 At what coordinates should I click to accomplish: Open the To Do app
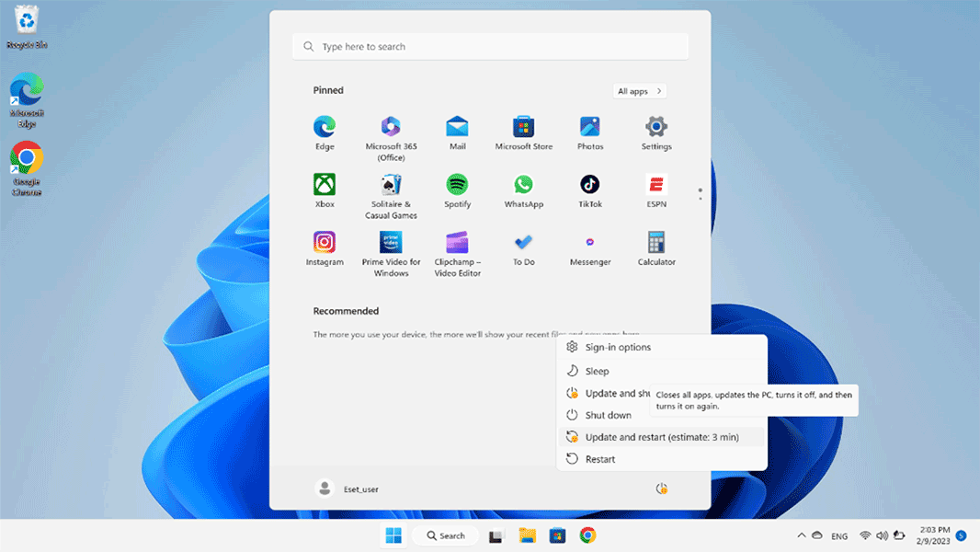tap(523, 243)
